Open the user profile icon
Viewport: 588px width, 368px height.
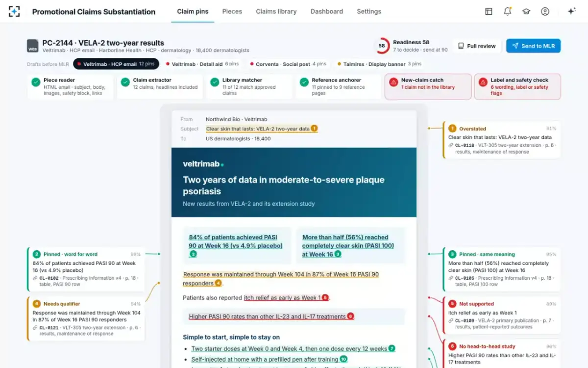[x=545, y=11]
